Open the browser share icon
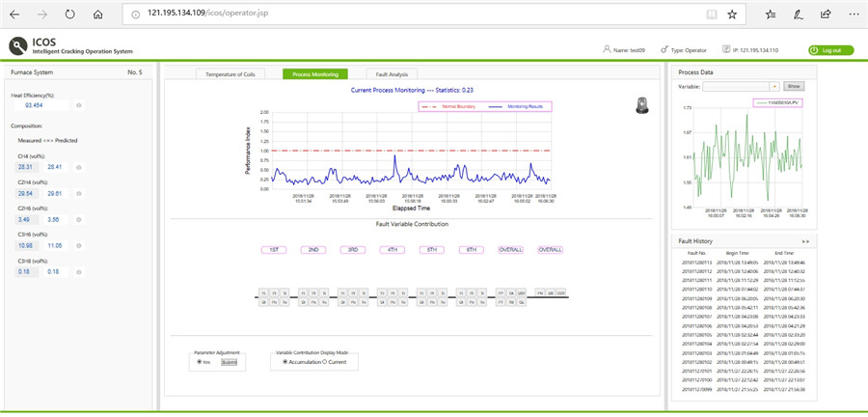The width and height of the screenshot is (868, 417). point(826,14)
